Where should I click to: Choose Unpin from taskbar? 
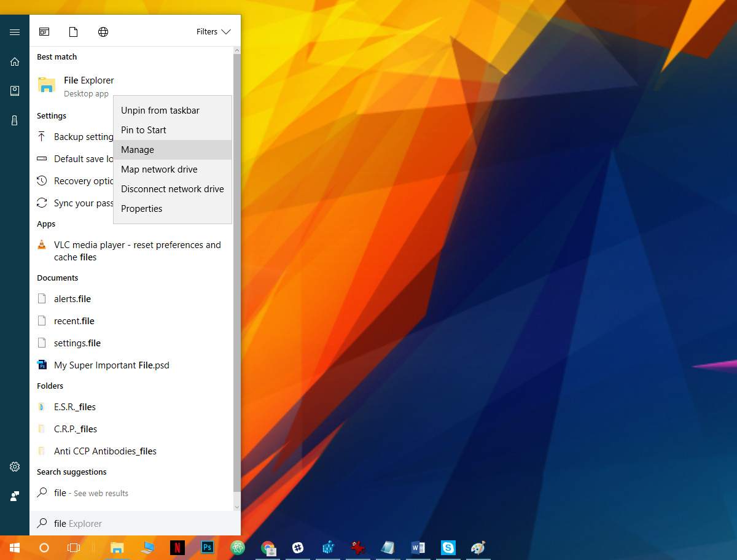pos(160,111)
